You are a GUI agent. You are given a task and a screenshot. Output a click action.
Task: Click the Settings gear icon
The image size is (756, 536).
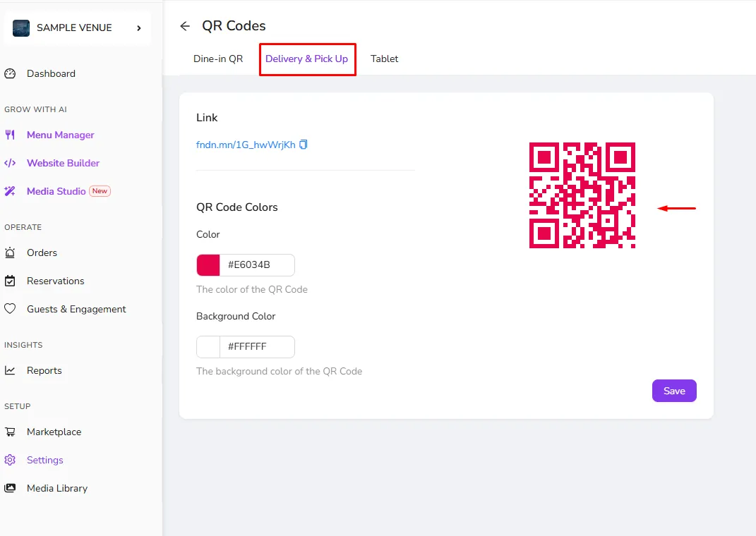coord(10,460)
